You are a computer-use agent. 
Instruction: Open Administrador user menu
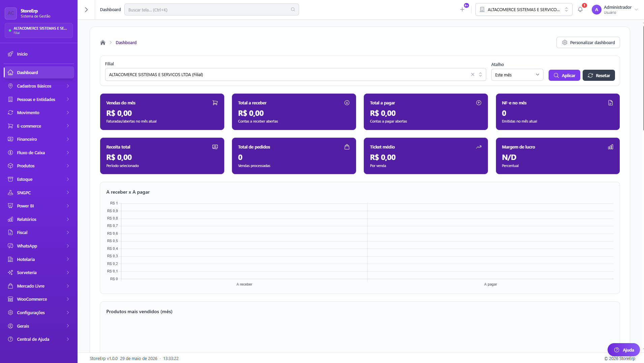[615, 9]
